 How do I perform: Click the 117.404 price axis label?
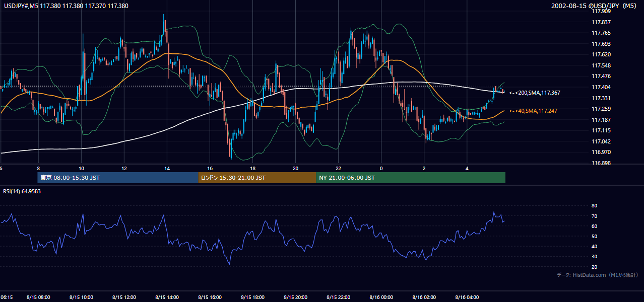(x=601, y=87)
